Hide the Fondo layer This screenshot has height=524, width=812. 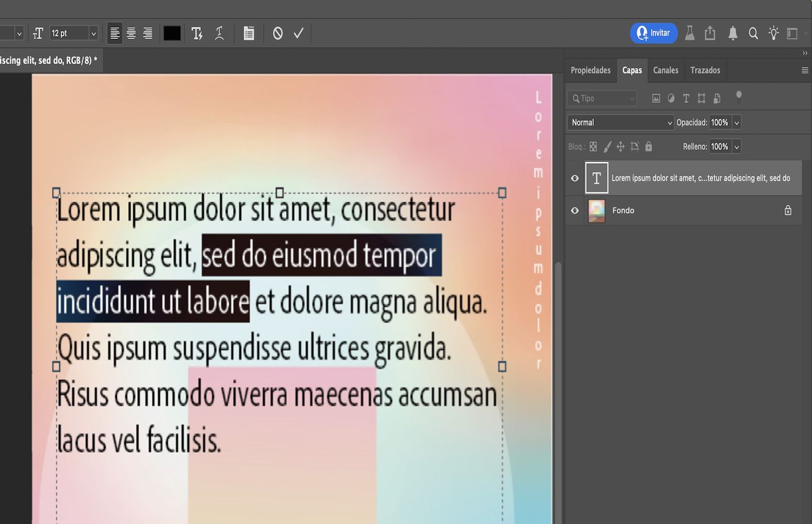(x=574, y=211)
